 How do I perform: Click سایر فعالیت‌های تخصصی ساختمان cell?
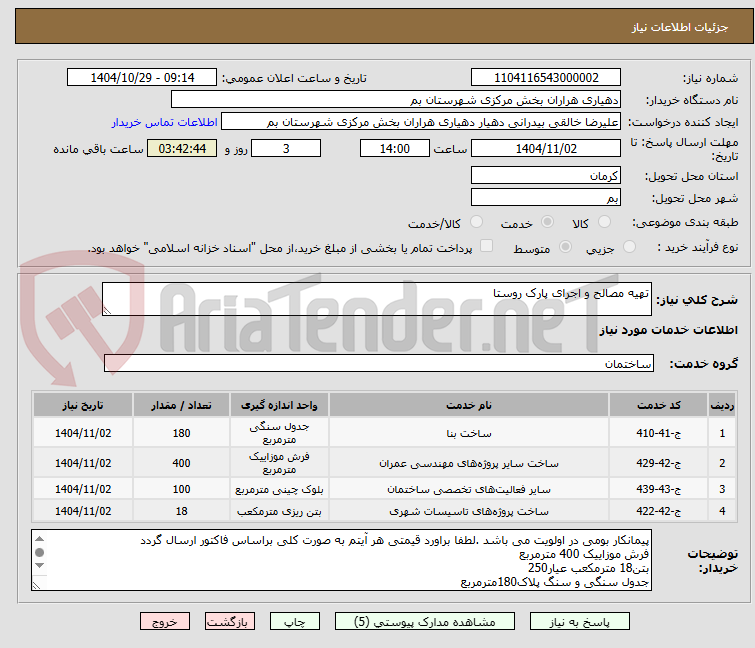[469, 489]
